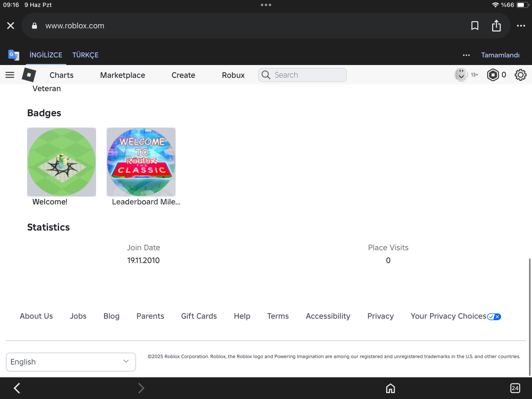Open the Welcome! badge thumbnail
The width and height of the screenshot is (532, 399).
pyautogui.click(x=62, y=162)
